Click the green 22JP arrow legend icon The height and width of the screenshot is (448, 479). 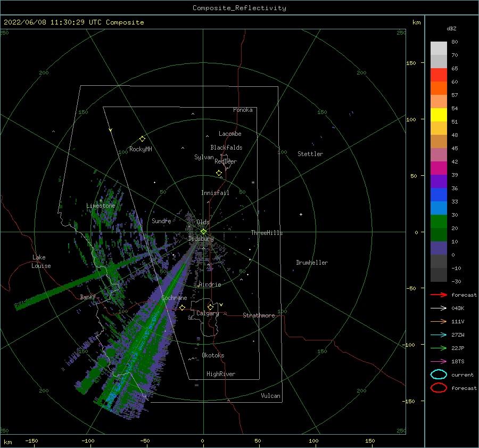click(x=439, y=348)
